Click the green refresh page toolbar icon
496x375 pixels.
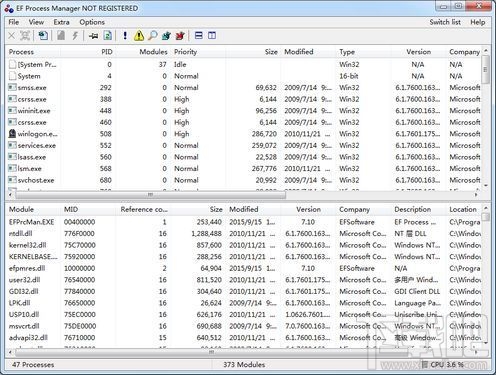108,35
